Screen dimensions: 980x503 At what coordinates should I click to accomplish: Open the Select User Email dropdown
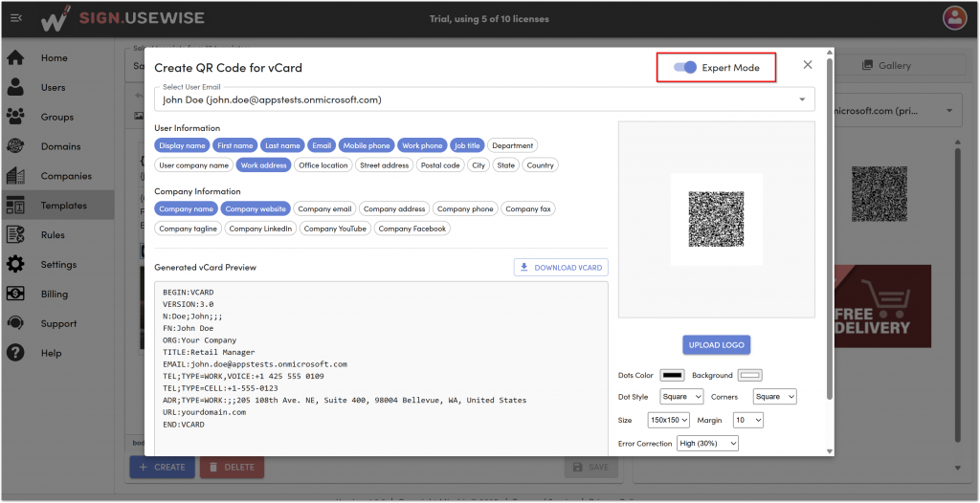coord(484,98)
